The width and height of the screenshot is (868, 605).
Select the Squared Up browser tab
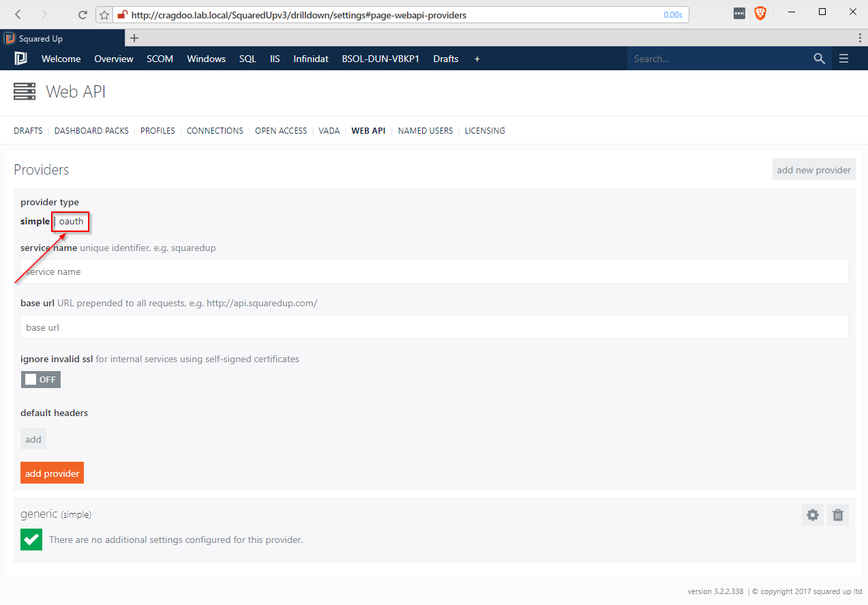62,39
